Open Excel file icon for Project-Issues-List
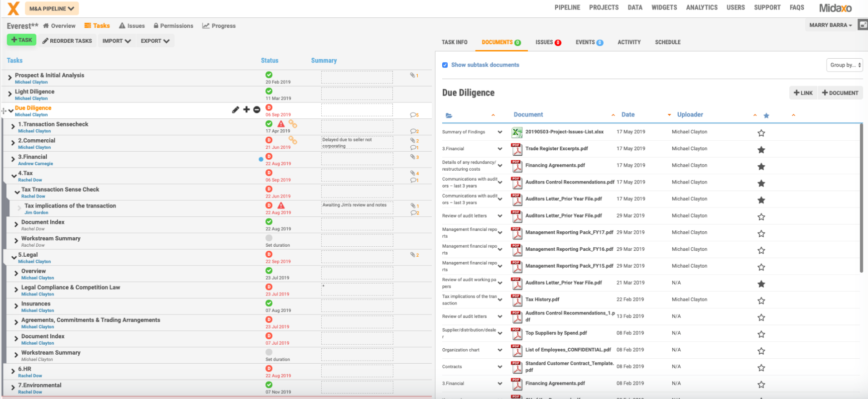868x399 pixels. (x=517, y=132)
